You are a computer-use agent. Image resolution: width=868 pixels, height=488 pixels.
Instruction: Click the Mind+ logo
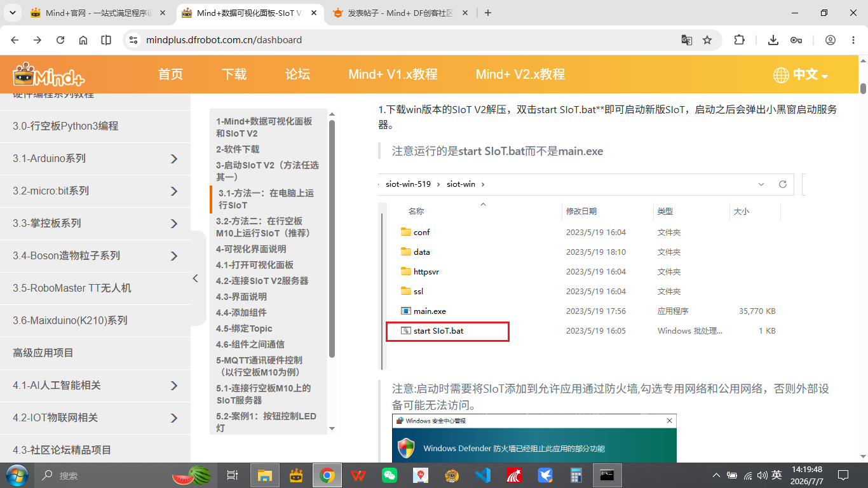point(48,74)
